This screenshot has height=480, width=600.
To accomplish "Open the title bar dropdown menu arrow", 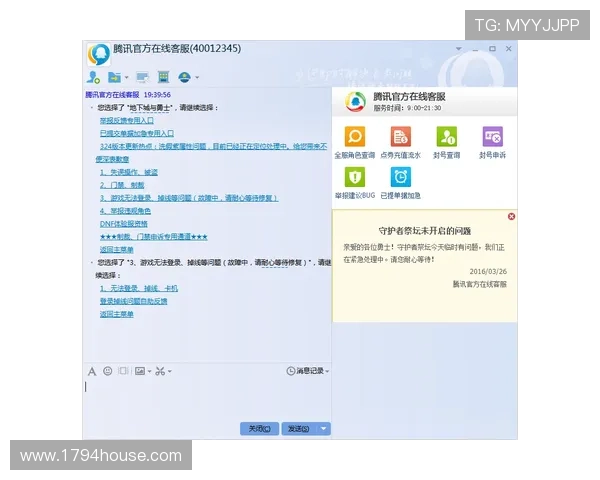I will 458,49.
